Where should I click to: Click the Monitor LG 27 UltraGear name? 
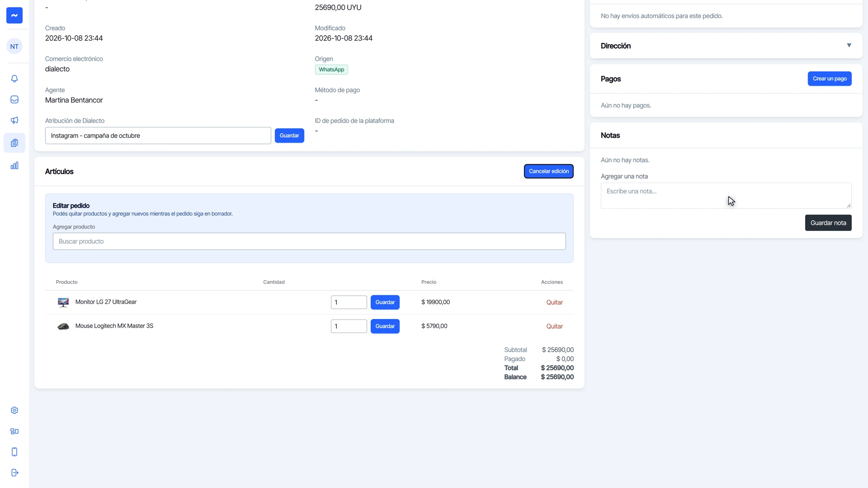pyautogui.click(x=106, y=302)
